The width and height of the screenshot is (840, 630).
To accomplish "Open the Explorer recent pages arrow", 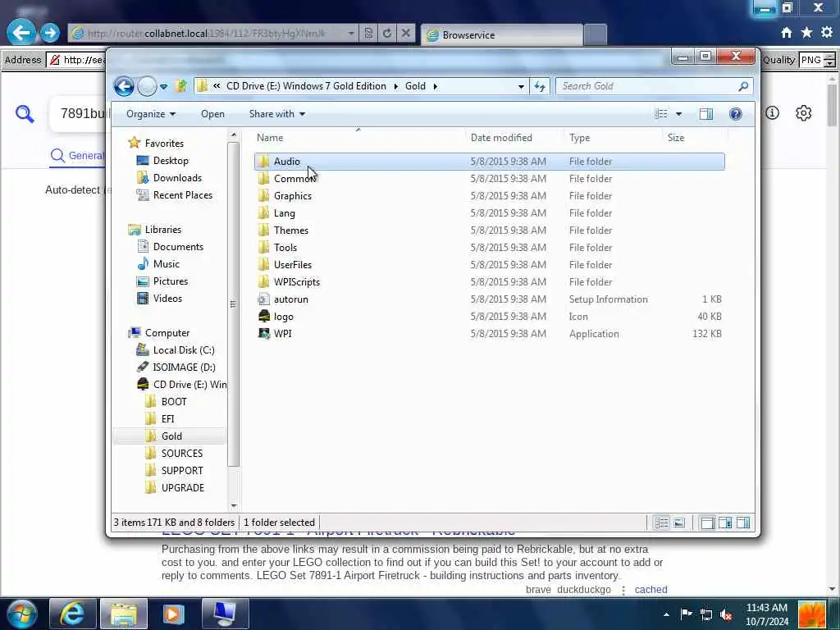I will pos(164,86).
